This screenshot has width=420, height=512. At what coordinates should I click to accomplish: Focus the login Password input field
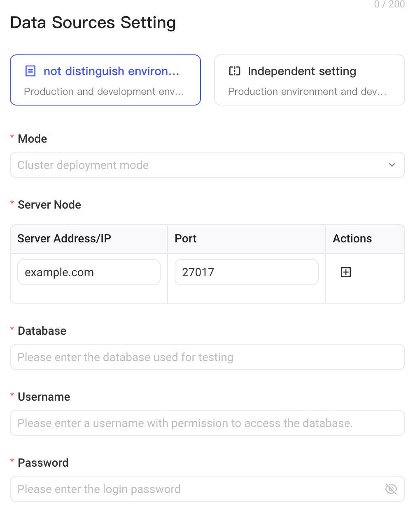[x=208, y=489]
